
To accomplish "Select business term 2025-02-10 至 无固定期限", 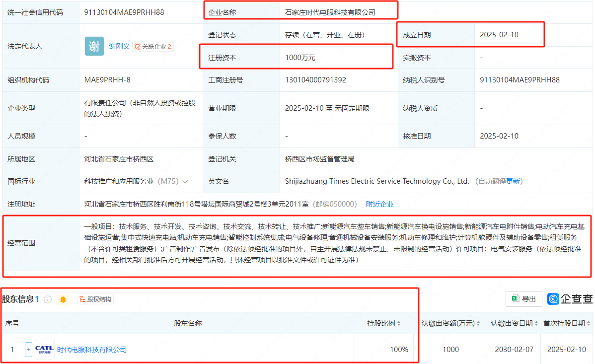I will 327,108.
